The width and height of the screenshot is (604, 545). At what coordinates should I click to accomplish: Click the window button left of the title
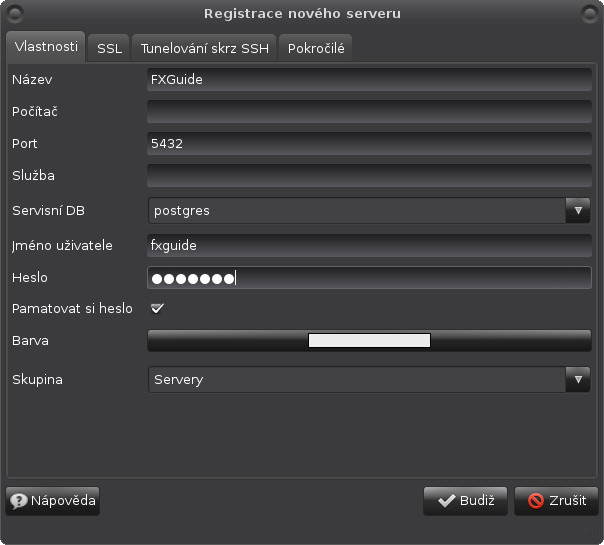click(x=15, y=14)
